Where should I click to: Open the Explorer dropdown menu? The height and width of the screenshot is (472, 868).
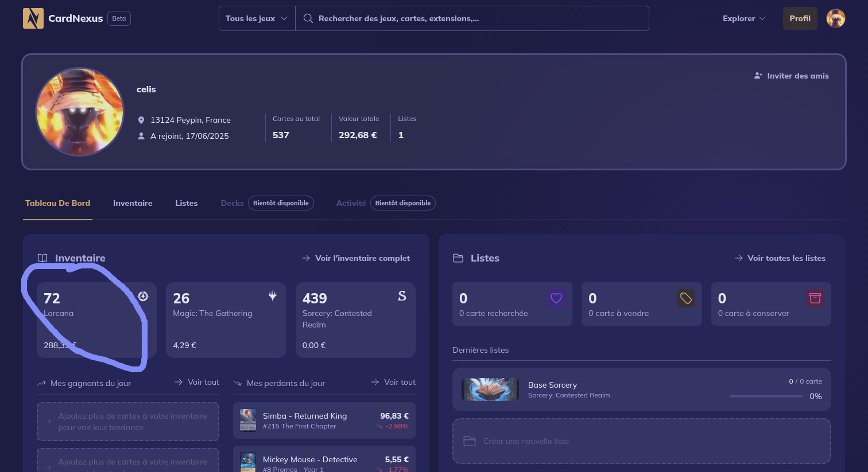click(743, 18)
